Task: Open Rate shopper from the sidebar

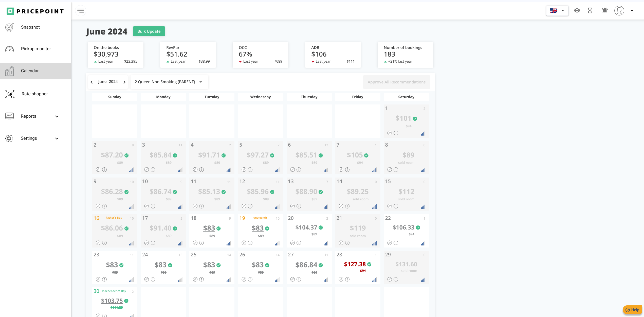Action: pos(34,94)
